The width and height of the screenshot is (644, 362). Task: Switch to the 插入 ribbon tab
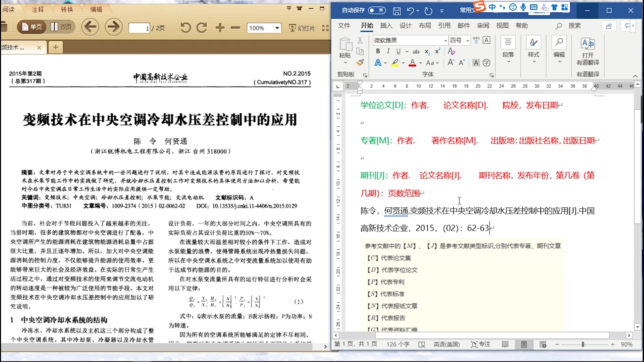(386, 25)
